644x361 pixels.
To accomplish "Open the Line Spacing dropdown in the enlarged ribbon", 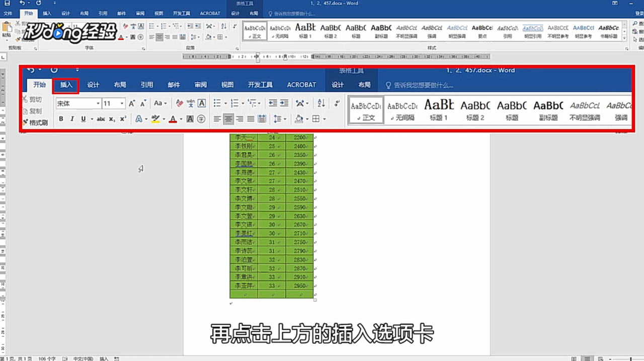I will click(280, 119).
